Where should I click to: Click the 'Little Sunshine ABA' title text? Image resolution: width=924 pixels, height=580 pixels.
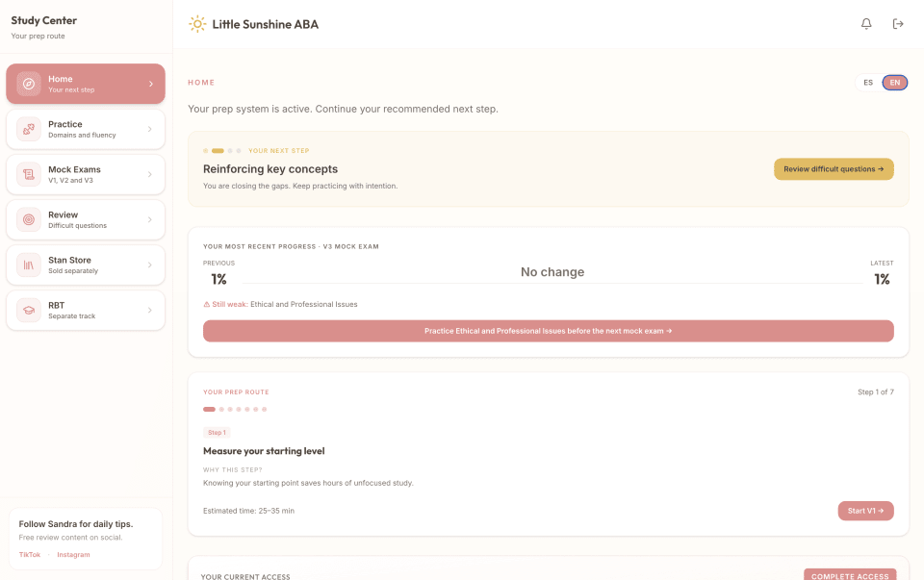(x=266, y=24)
